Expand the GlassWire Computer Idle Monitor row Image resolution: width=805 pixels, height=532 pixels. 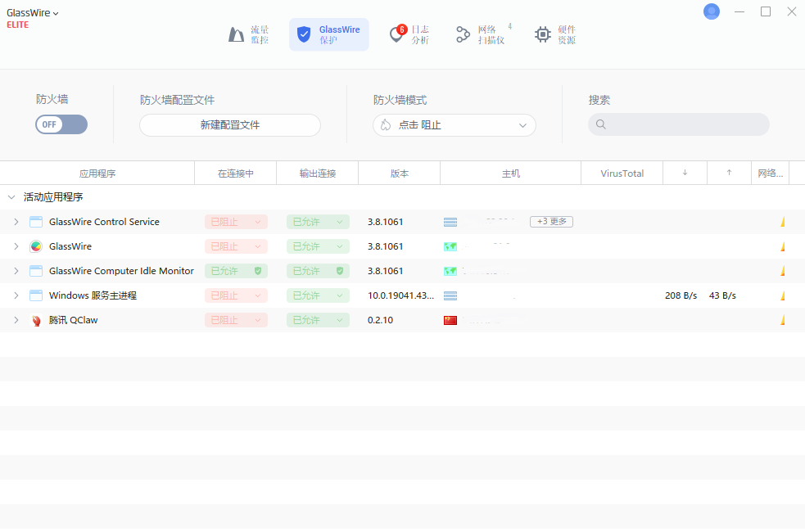[16, 271]
